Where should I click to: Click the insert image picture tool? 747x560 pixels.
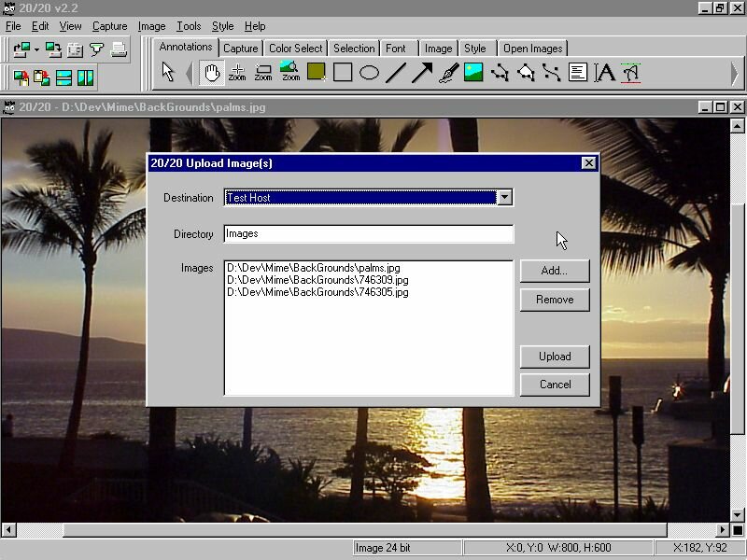[473, 72]
